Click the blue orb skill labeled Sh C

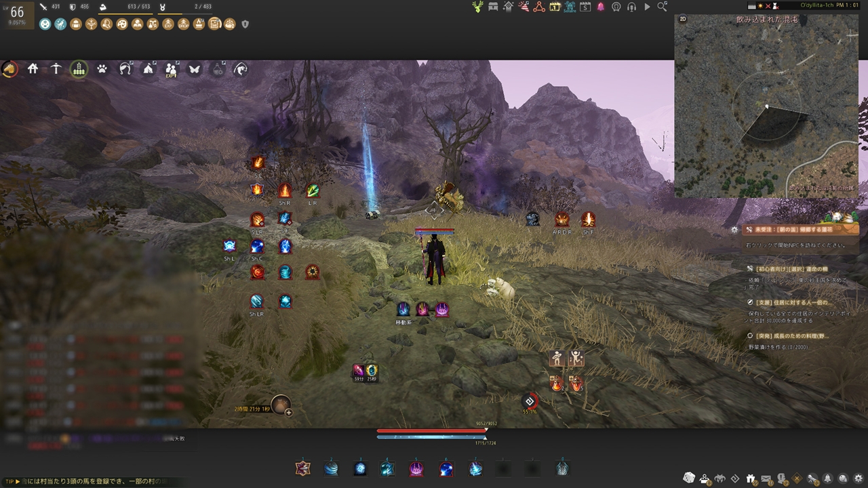(257, 245)
